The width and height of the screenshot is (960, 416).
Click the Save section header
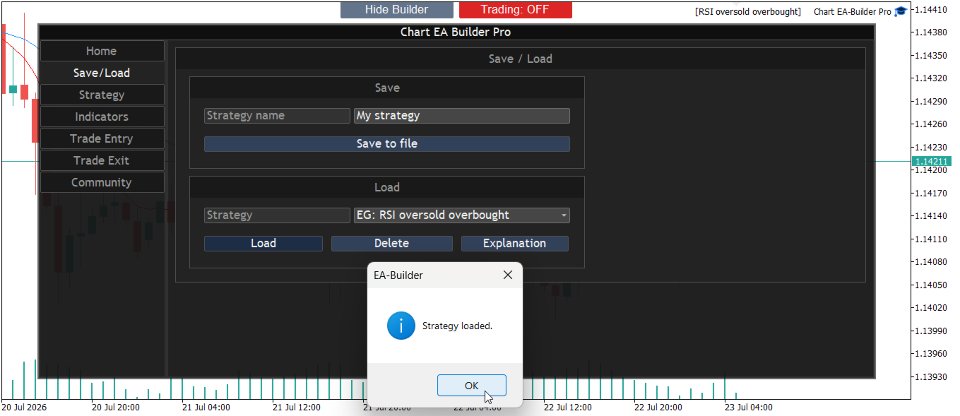coord(387,88)
